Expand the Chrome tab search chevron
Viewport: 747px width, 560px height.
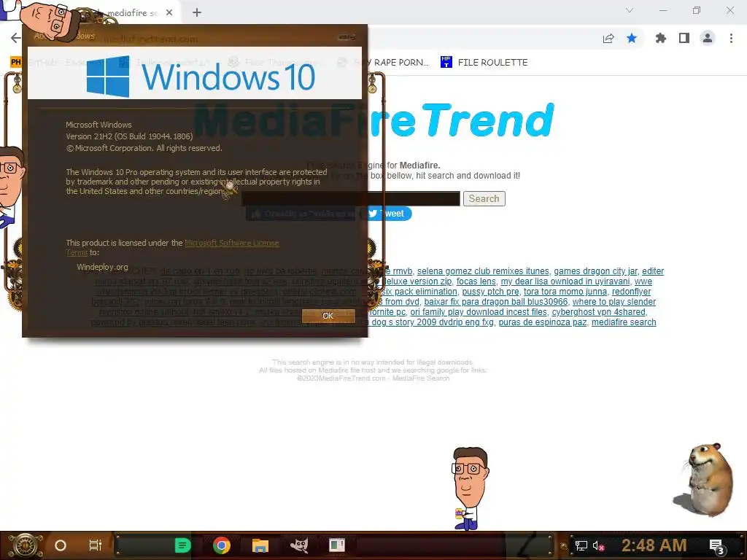point(630,10)
